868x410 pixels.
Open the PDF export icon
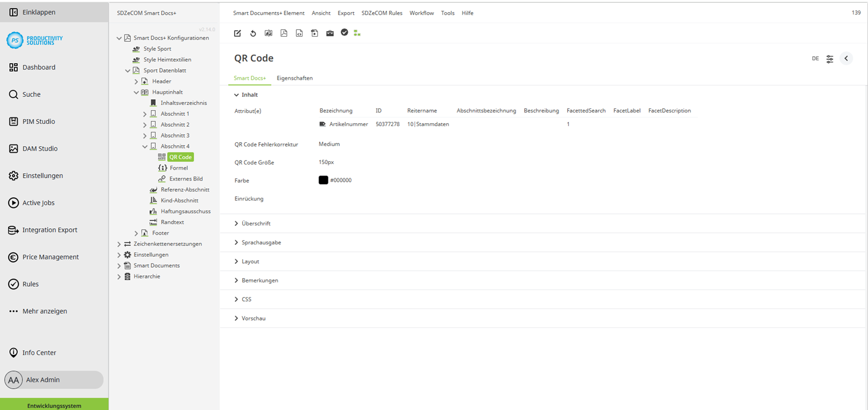pyautogui.click(x=284, y=33)
